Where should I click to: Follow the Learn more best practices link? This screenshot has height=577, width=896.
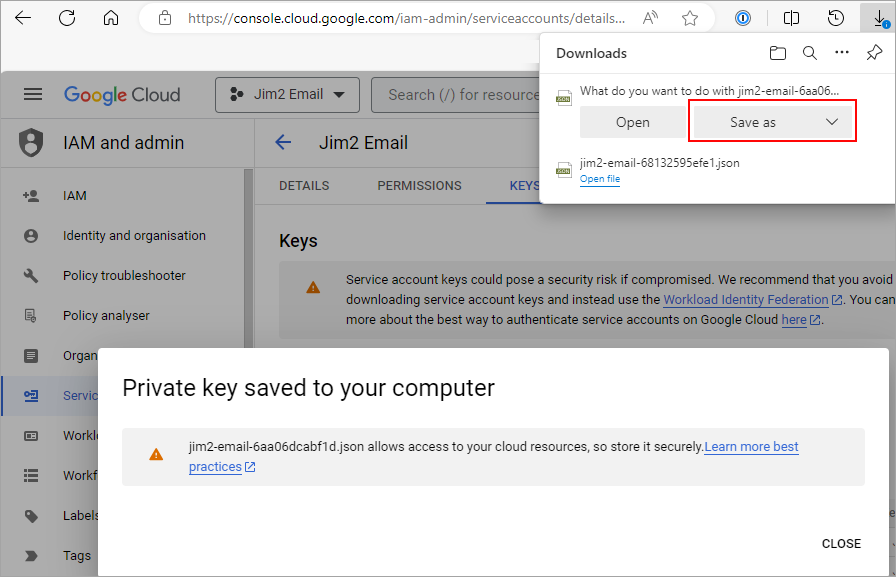click(751, 447)
